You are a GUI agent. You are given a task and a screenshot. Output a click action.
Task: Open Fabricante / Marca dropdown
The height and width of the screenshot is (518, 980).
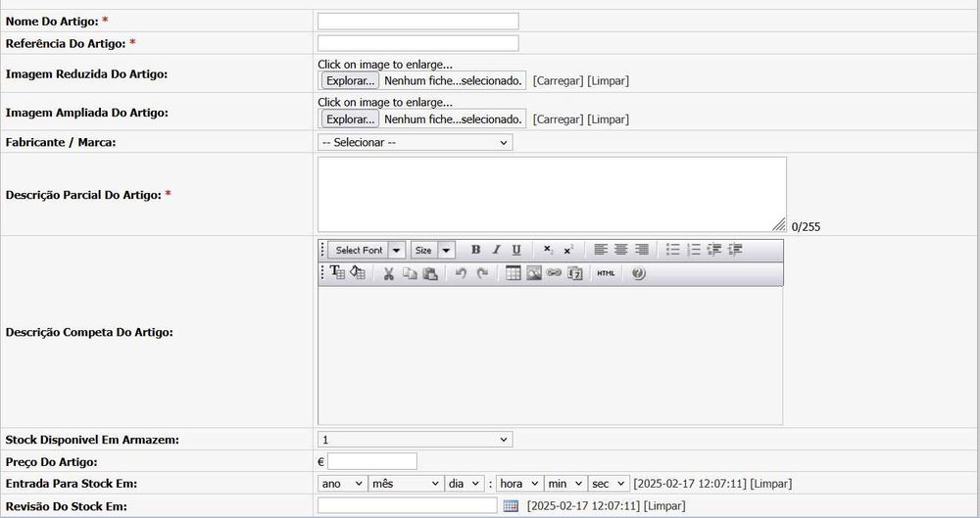[x=415, y=142]
